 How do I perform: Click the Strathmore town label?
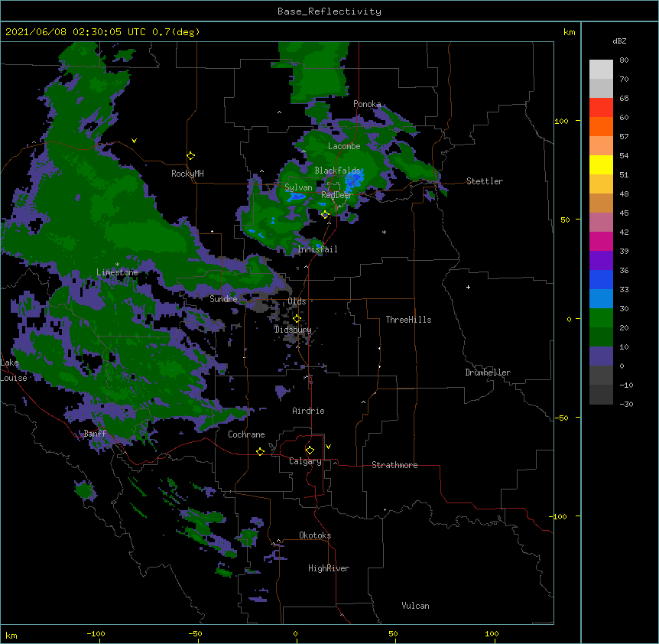tap(394, 465)
